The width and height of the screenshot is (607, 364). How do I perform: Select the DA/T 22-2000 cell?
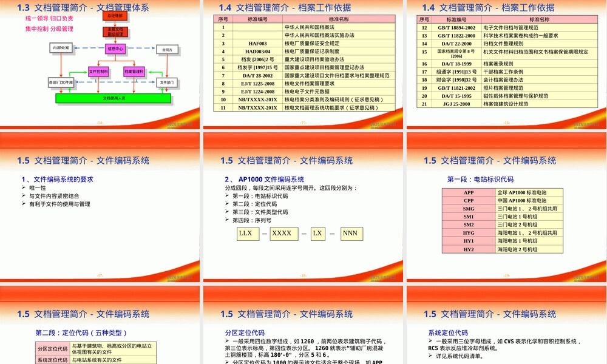click(456, 44)
